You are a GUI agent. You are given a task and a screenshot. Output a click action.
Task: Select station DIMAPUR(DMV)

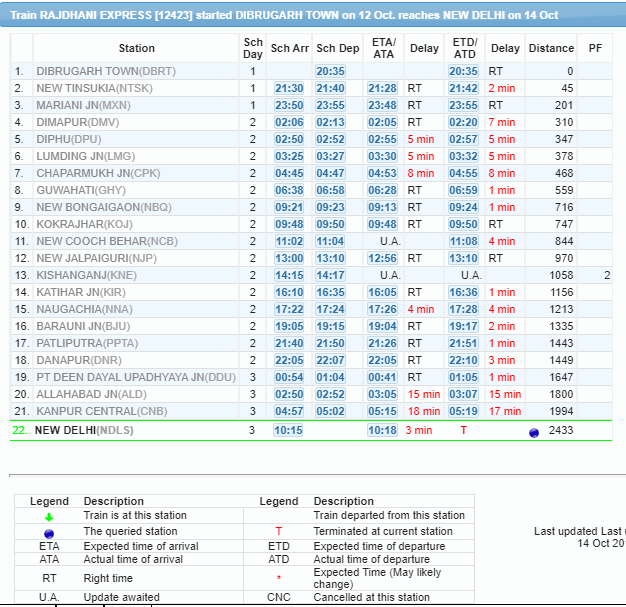[x=78, y=122]
